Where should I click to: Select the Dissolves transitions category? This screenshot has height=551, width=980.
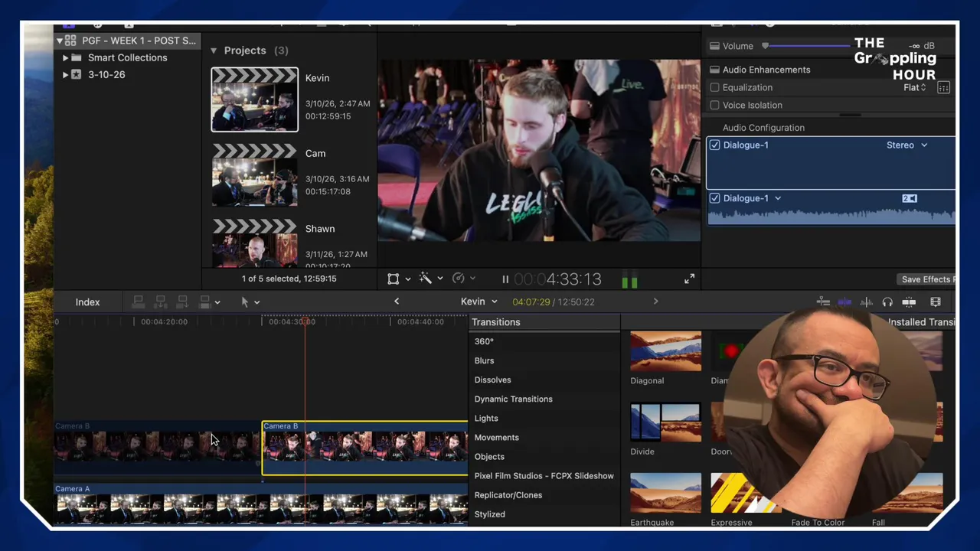point(492,380)
